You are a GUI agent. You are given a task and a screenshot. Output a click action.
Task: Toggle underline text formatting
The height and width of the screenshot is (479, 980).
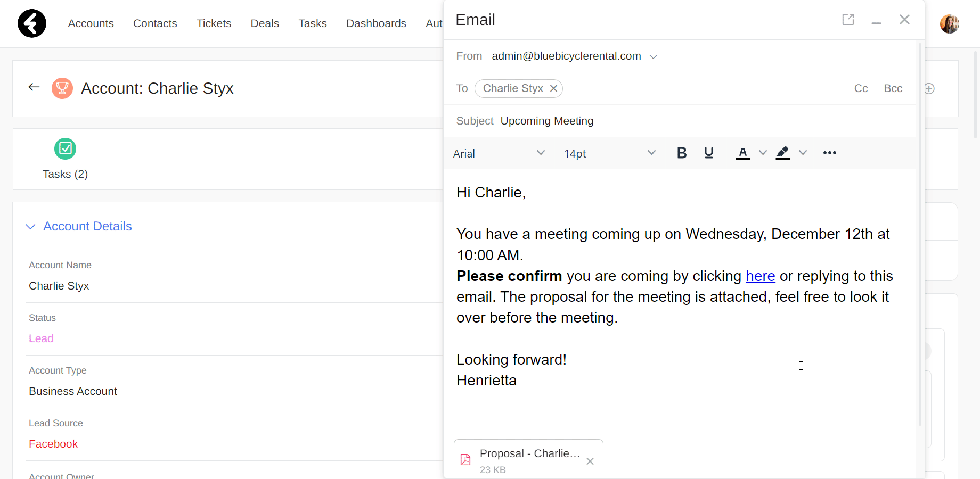point(708,153)
